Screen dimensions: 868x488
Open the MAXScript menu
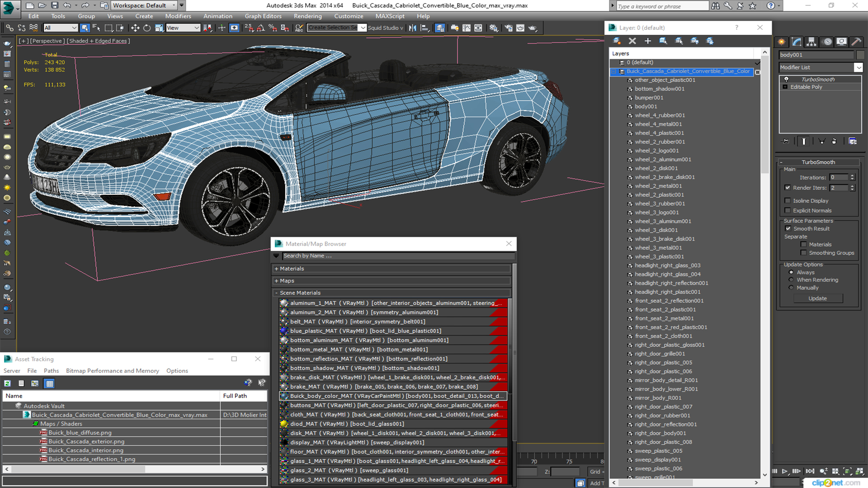(x=390, y=16)
